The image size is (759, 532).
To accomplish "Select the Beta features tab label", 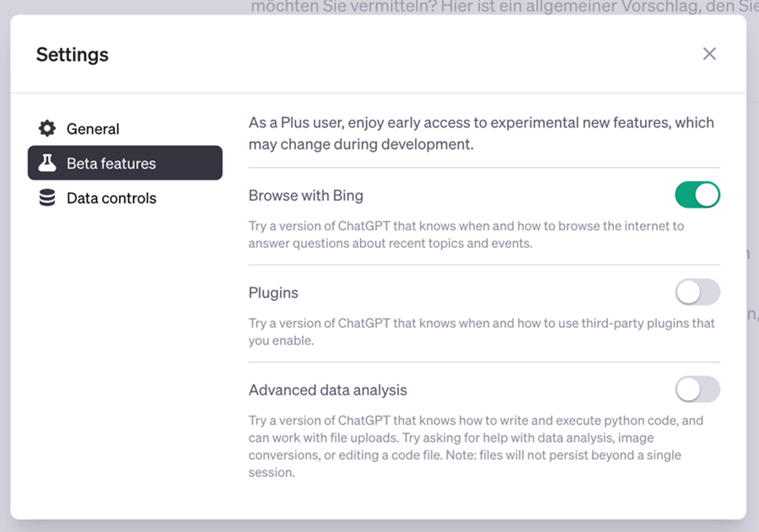I will pos(111,164).
